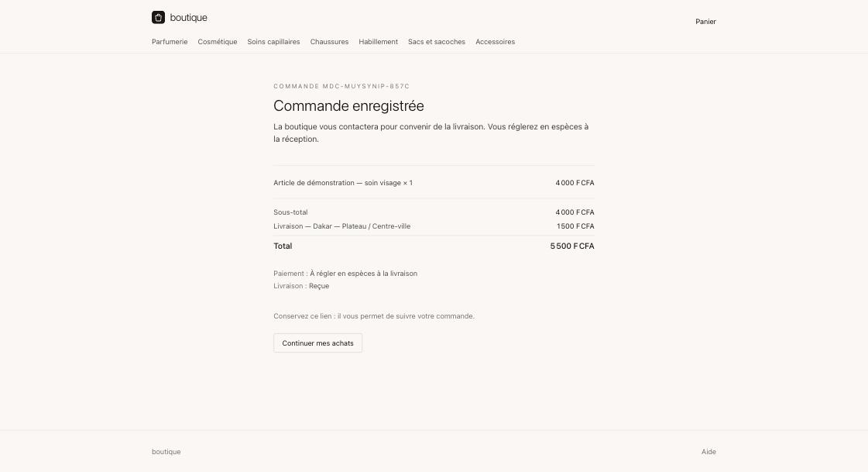Viewport: 868px width, 472px height.
Task: Open the Panier cart link
Action: coord(705,22)
